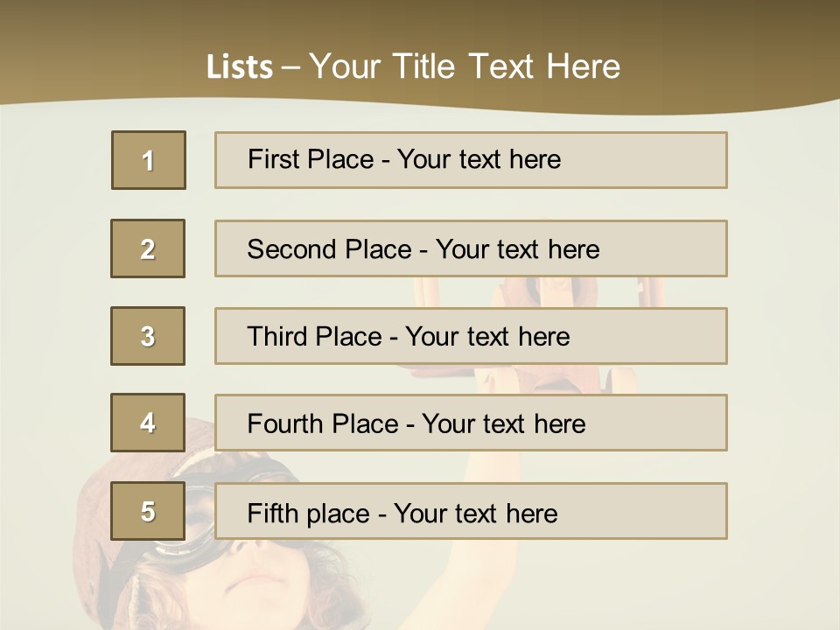Screen dimensions: 840x630
Task: Select the number 4 square
Action: click(x=148, y=423)
